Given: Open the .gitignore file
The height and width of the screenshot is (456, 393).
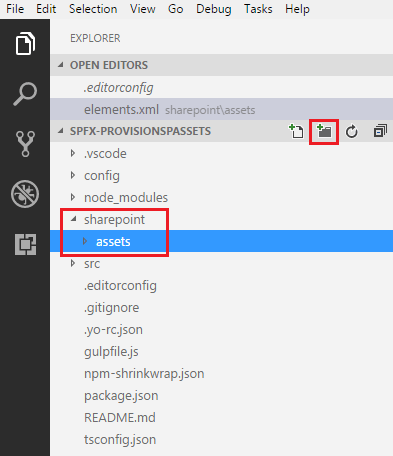Looking at the screenshot, I should point(221,307).
